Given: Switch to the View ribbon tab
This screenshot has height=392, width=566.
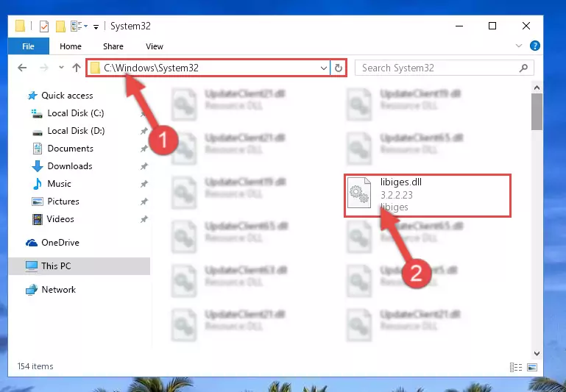Looking at the screenshot, I should [154, 46].
